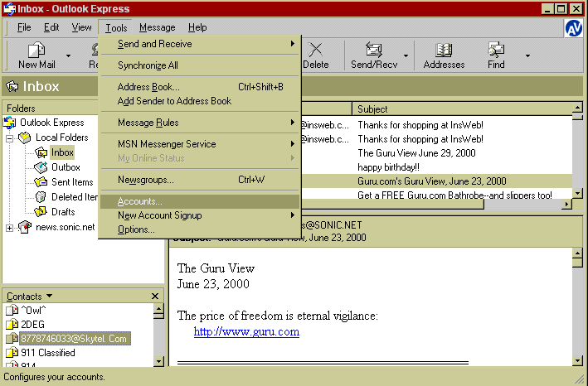Expand the news.sonic.net tree node
588x386 pixels.
point(9,228)
